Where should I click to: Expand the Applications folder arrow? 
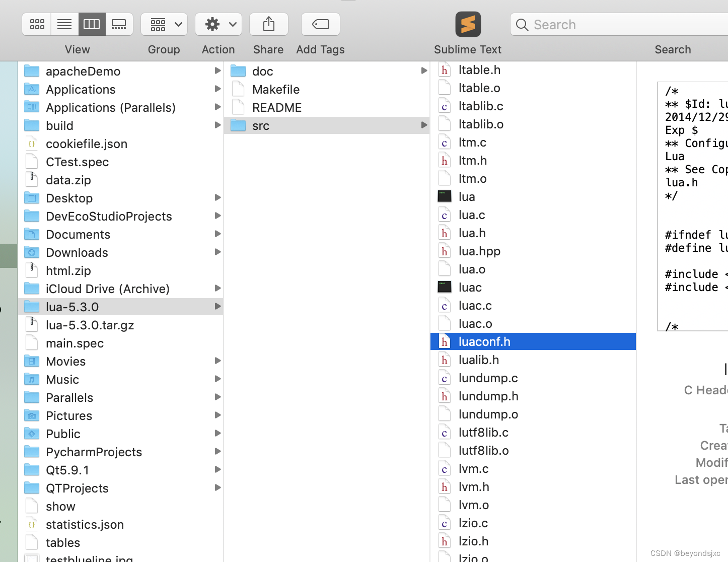click(218, 89)
